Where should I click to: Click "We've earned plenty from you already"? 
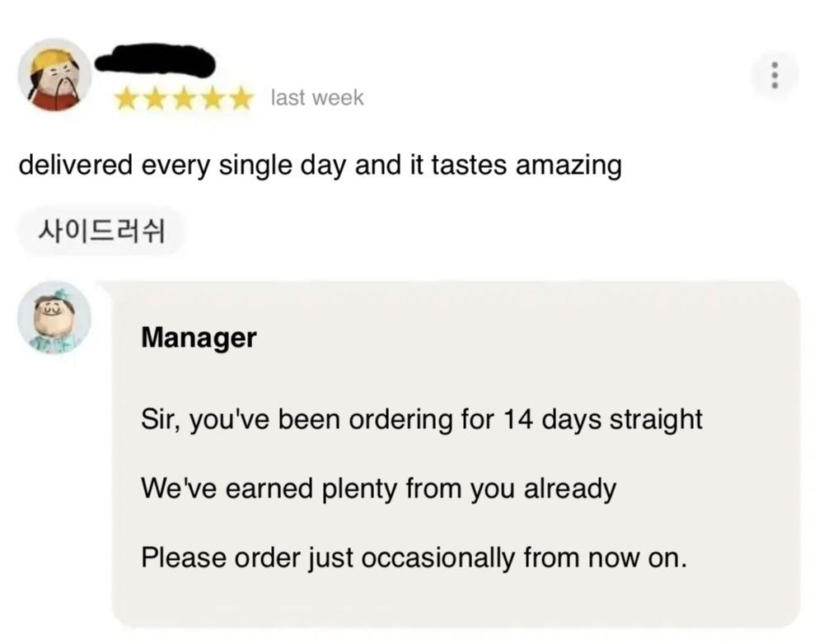[x=378, y=489]
